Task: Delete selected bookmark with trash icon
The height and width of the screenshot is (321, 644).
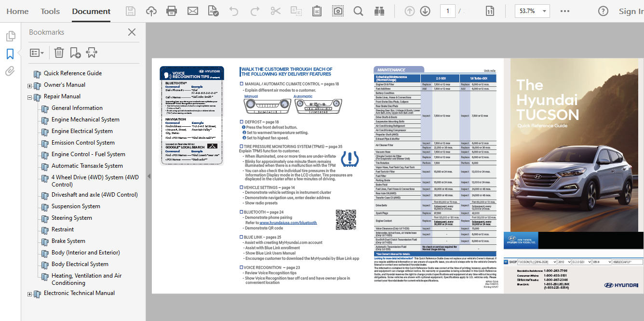Action: click(x=59, y=53)
